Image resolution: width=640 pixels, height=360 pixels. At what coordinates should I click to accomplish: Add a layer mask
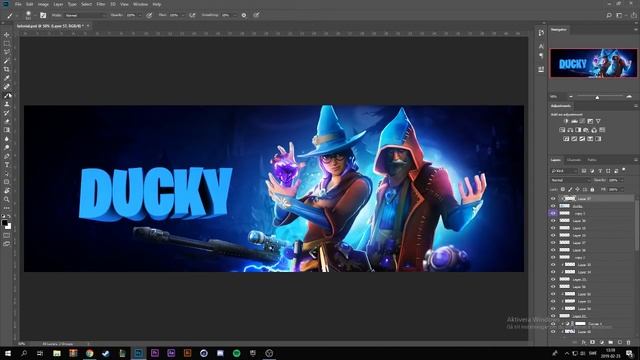[593, 342]
